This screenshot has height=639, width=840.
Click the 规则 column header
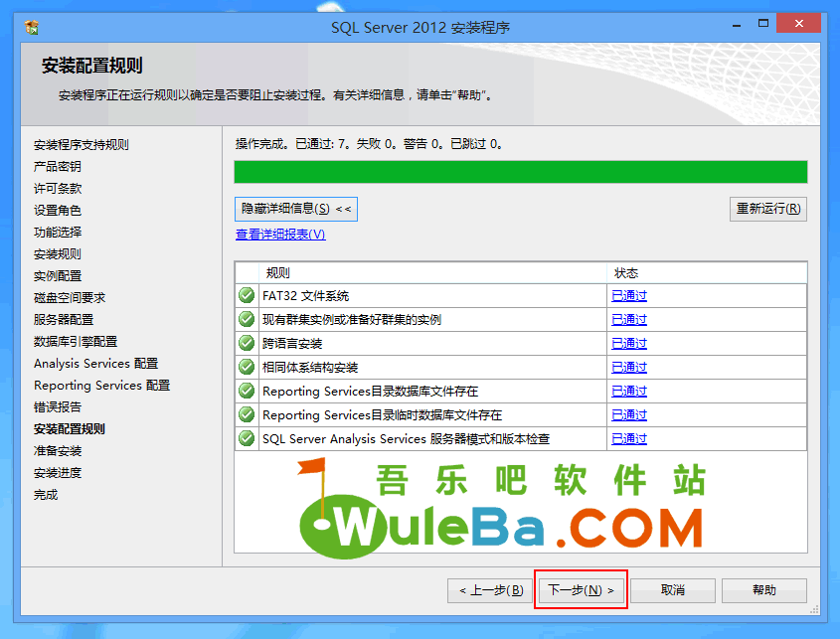click(x=432, y=273)
